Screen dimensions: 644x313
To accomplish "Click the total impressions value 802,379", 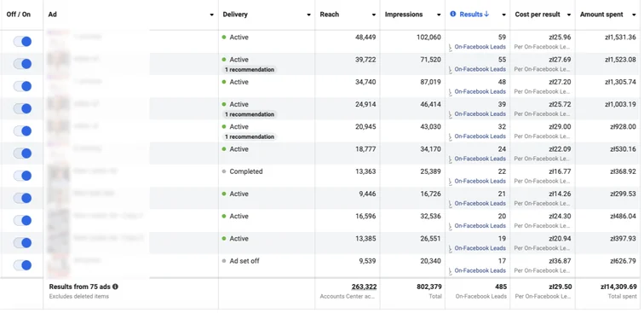I will click(x=428, y=287).
